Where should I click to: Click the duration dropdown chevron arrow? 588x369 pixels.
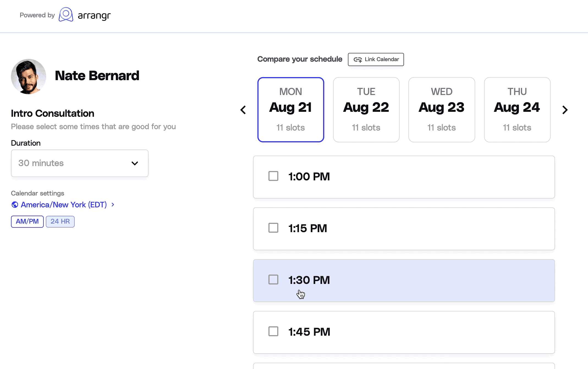click(135, 163)
